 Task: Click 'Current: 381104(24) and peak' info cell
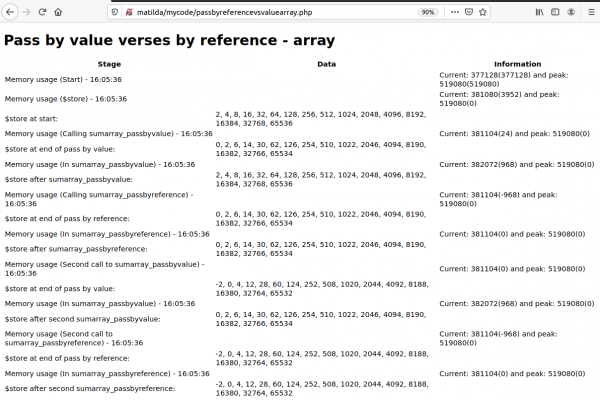coord(514,134)
